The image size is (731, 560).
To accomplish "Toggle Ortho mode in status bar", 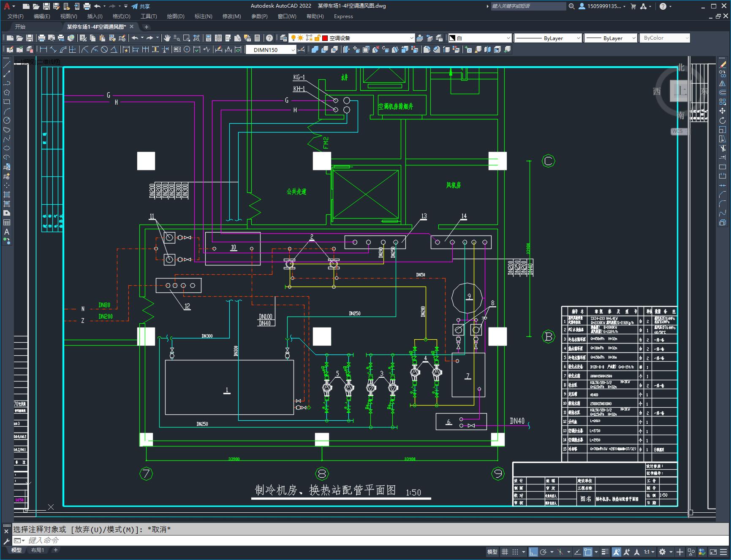I will coord(533,552).
